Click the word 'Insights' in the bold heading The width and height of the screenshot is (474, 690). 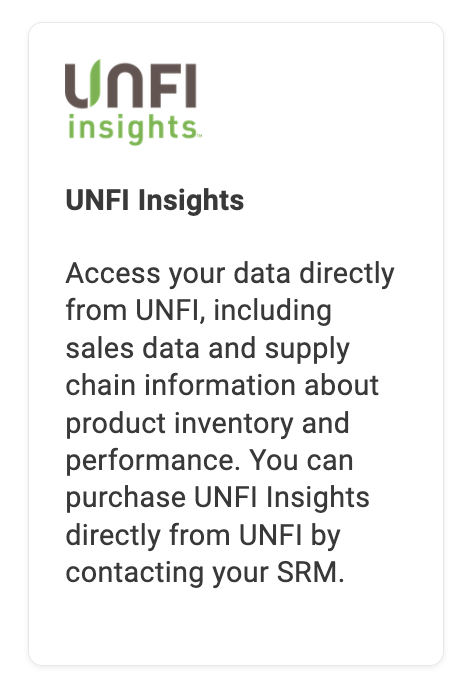point(191,201)
